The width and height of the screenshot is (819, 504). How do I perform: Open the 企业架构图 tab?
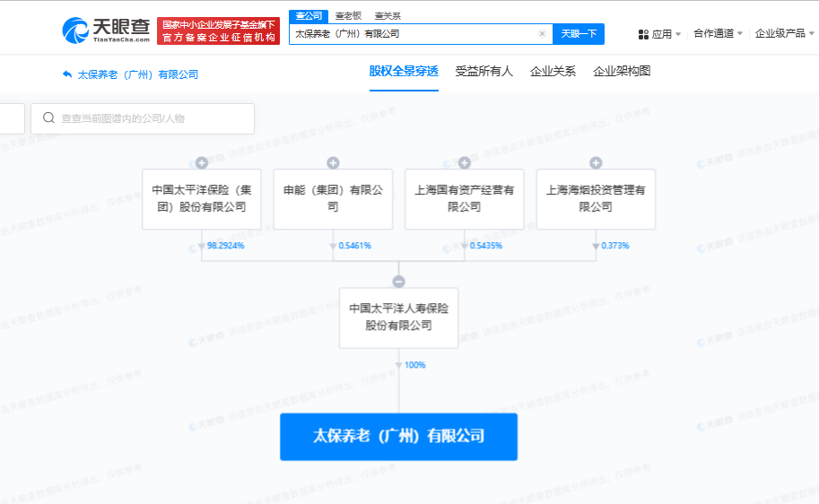point(622,72)
